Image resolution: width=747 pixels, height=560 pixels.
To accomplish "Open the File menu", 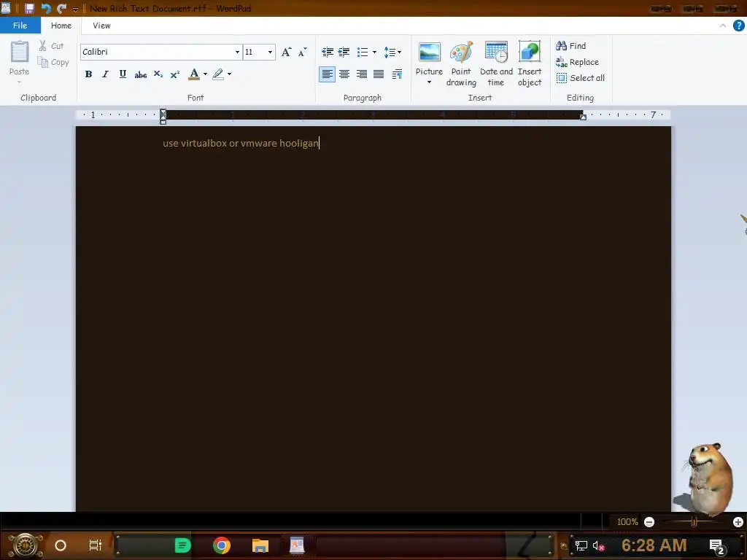I will click(20, 26).
